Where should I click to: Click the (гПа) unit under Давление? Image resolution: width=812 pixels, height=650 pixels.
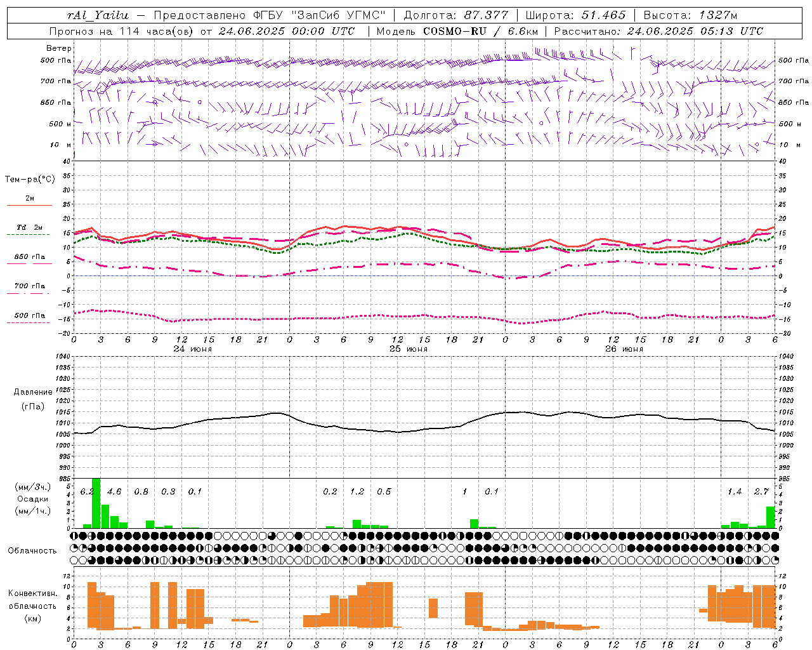pyautogui.click(x=33, y=406)
